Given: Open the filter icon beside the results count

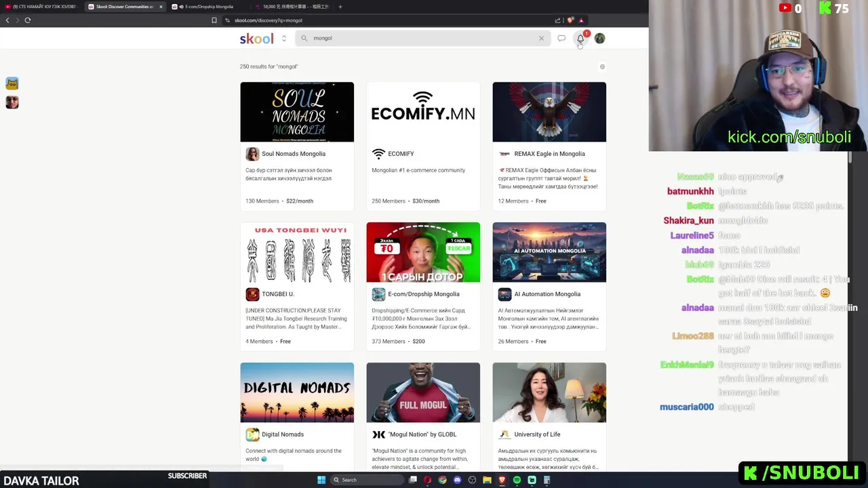Looking at the screenshot, I should tap(602, 66).
